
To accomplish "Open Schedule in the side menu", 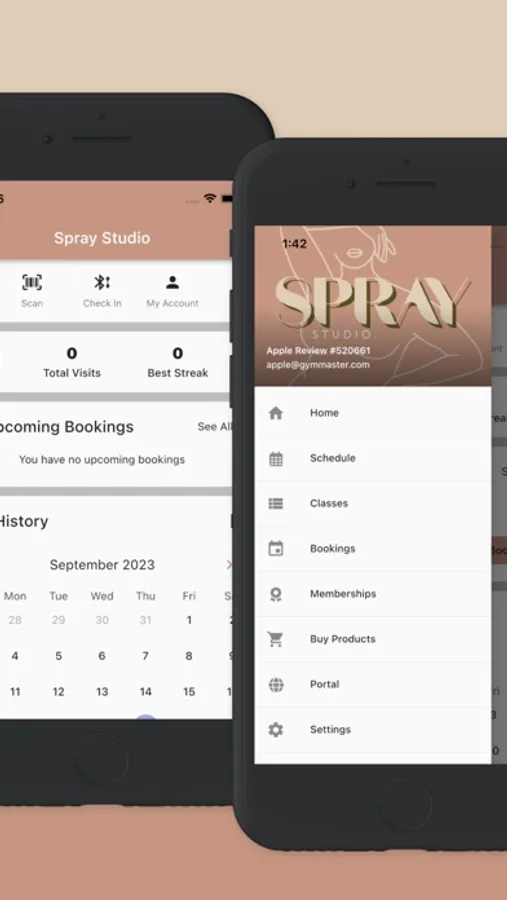I will tap(373, 458).
